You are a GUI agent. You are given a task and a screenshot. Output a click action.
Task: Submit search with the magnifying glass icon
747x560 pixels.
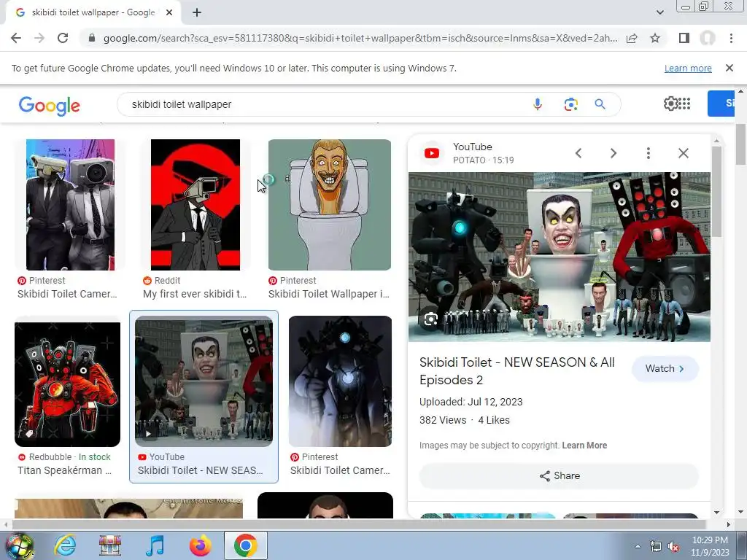[600, 104]
